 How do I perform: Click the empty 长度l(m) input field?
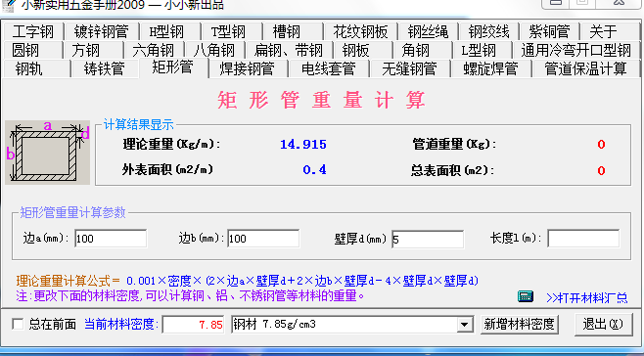[x=583, y=239]
